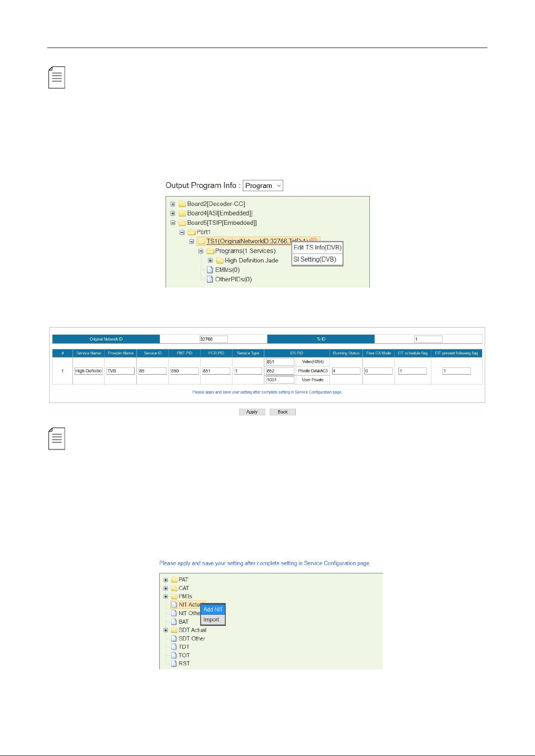Select the EMMs(0) tree label
The width and height of the screenshot is (535, 756).
[227, 270]
